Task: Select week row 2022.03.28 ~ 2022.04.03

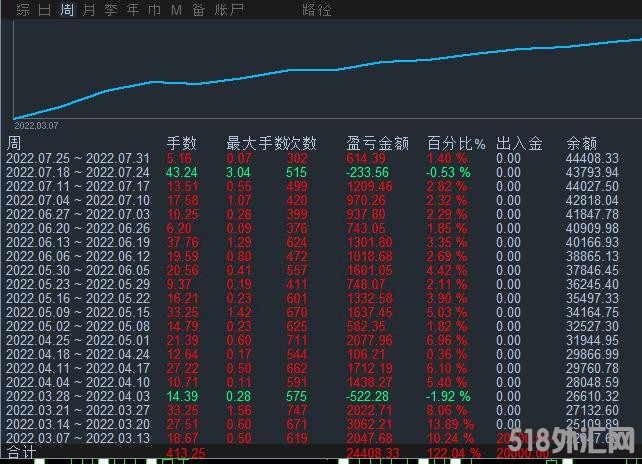Action: (x=312, y=396)
